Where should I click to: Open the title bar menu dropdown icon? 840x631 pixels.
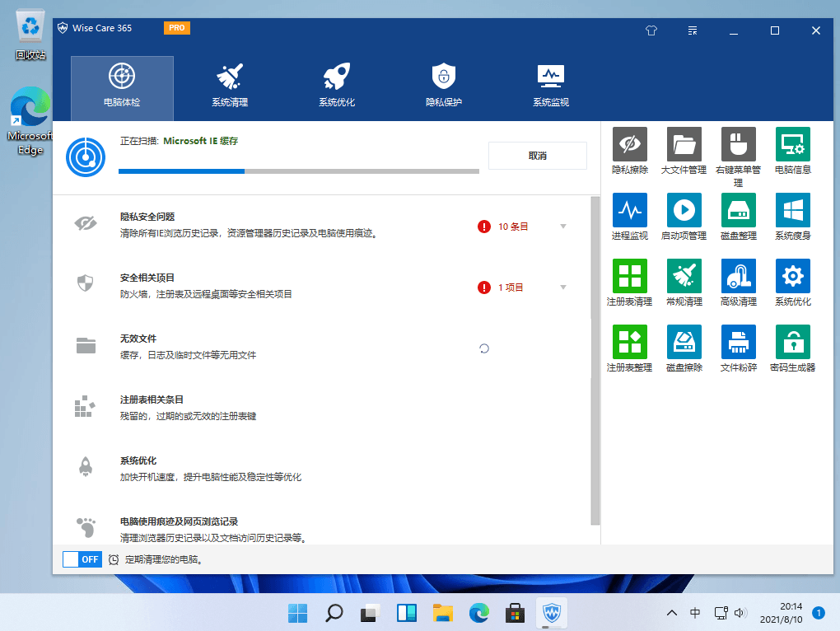point(693,30)
